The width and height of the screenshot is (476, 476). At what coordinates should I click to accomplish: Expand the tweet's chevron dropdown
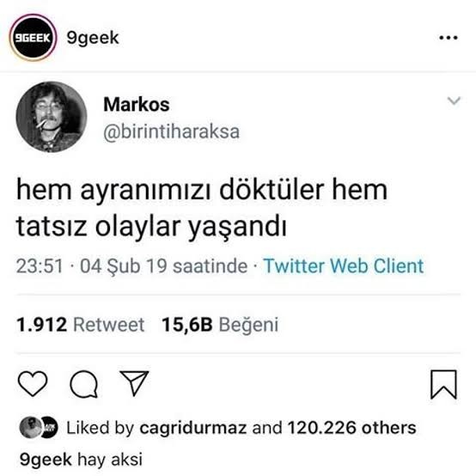point(454,101)
